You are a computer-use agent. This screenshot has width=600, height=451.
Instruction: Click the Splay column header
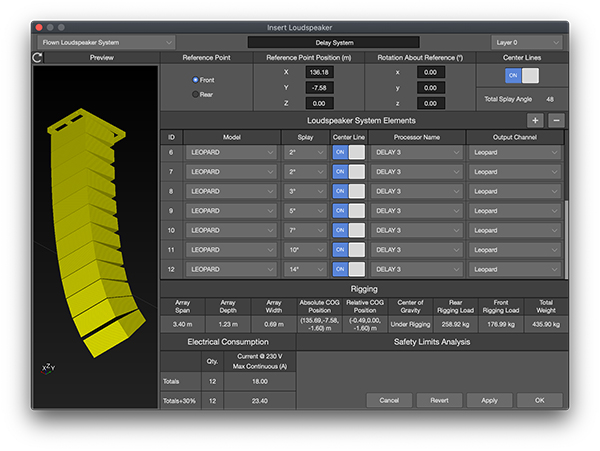tap(305, 137)
